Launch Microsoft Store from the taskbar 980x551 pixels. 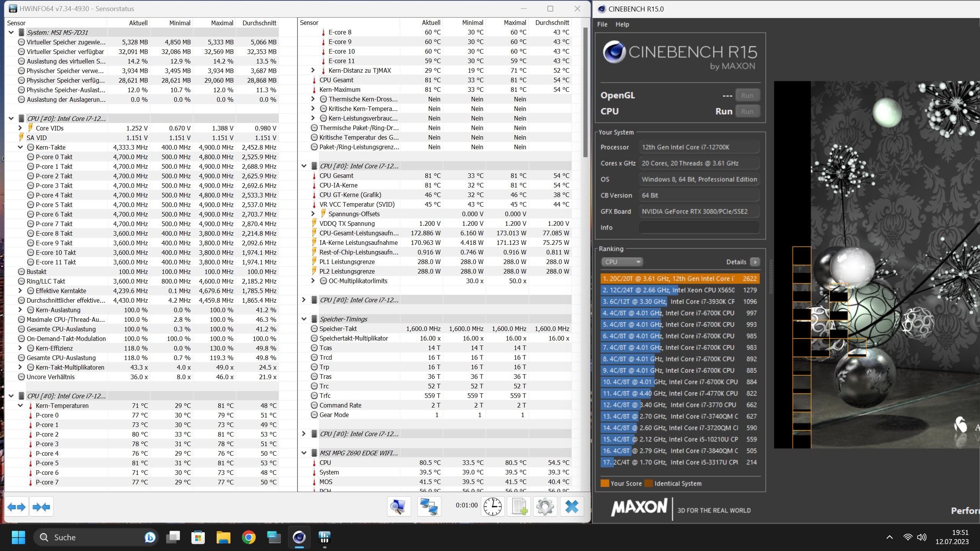click(x=198, y=537)
